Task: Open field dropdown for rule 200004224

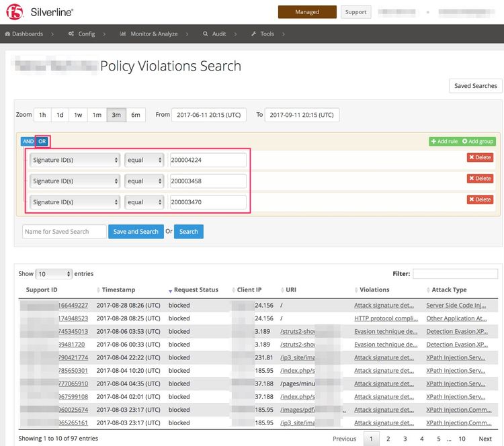Action: tap(75, 160)
